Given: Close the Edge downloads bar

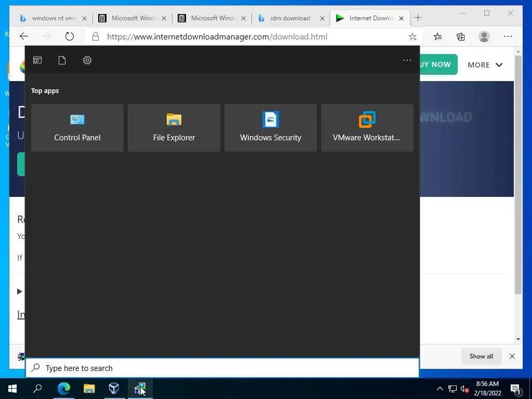Looking at the screenshot, I should pyautogui.click(x=512, y=356).
